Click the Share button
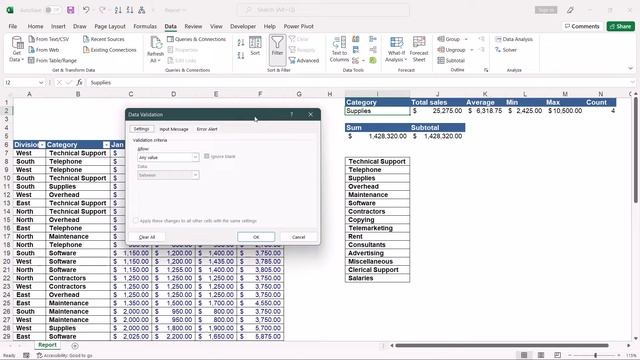 pos(620,26)
